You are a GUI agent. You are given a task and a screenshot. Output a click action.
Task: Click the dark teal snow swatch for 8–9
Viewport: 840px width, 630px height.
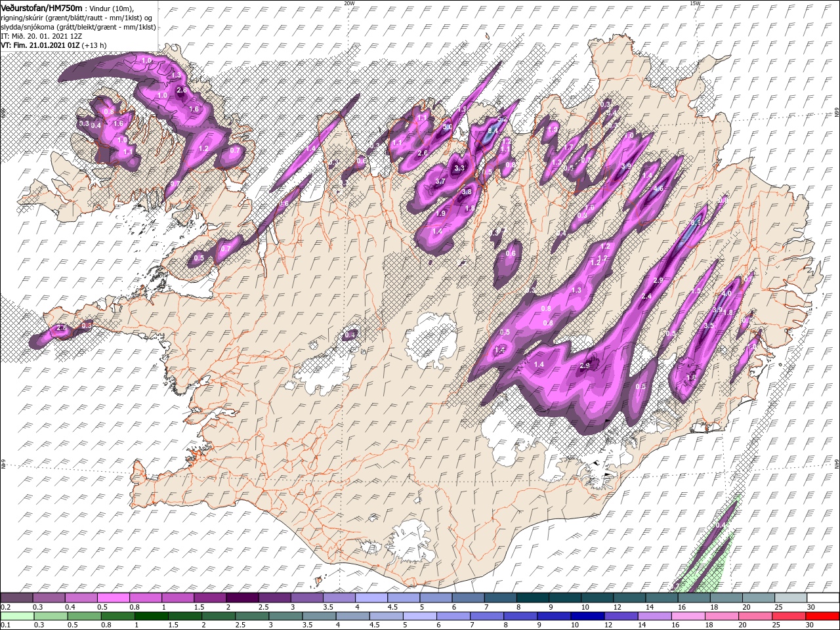[x=532, y=598]
